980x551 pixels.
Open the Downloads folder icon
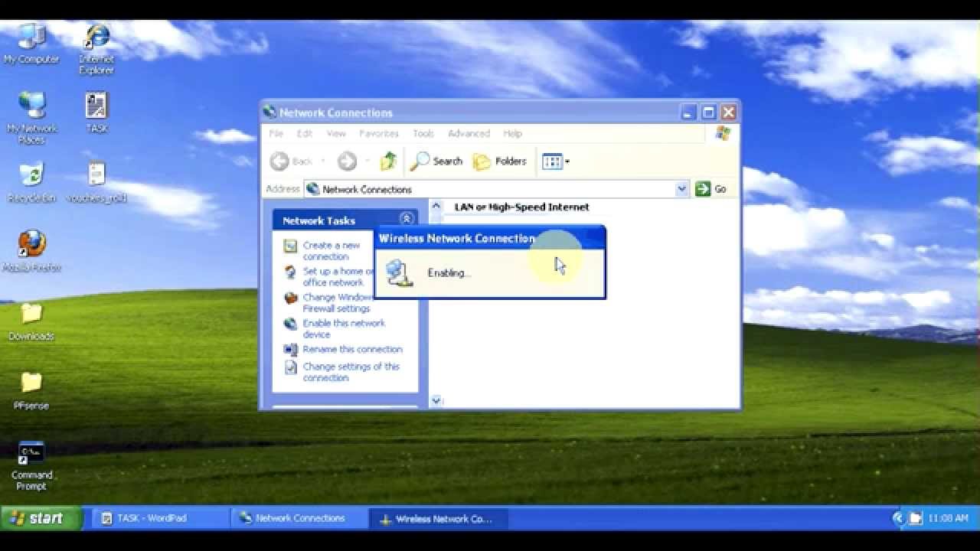click(31, 321)
